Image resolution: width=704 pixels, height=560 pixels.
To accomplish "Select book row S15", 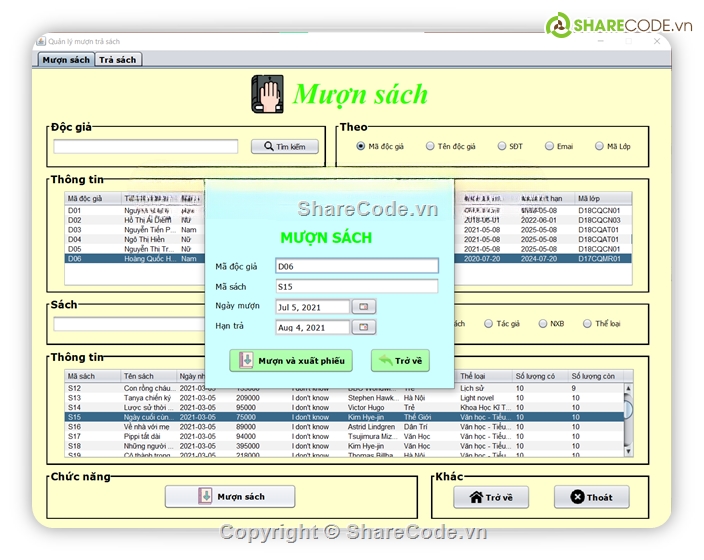I will pos(344,417).
